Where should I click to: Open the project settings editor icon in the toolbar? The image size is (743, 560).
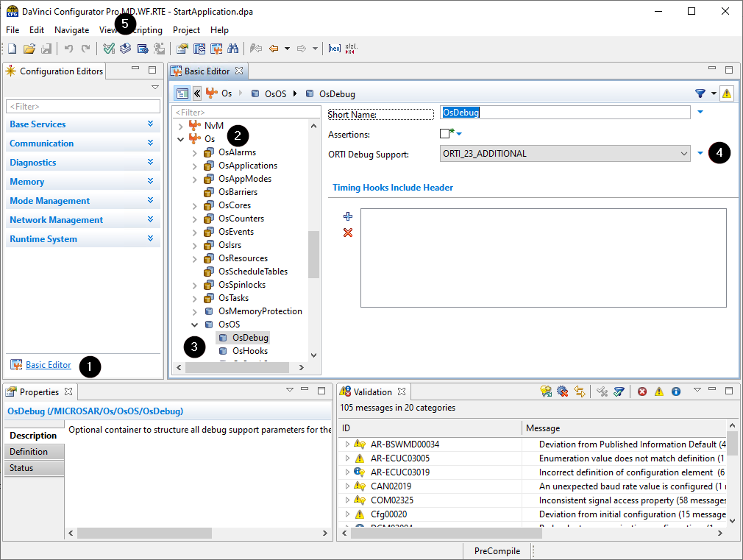pos(182,49)
